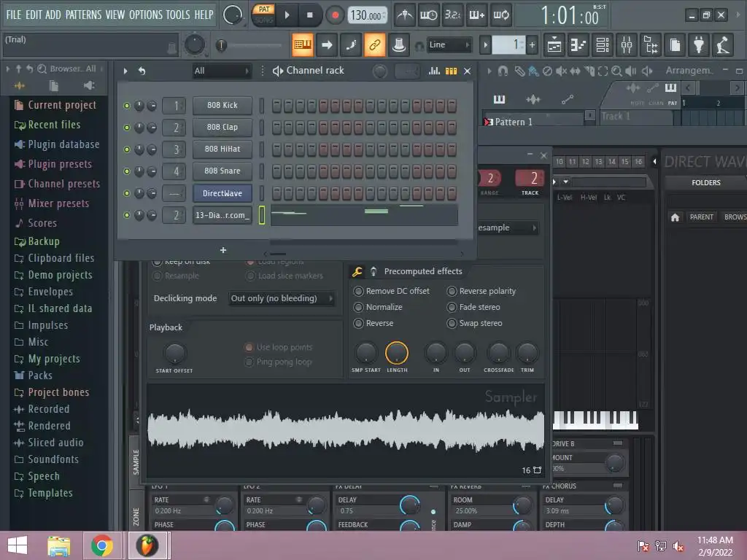Enable Remove DC offset option
Viewport: 747px width, 560px height.
(x=358, y=291)
